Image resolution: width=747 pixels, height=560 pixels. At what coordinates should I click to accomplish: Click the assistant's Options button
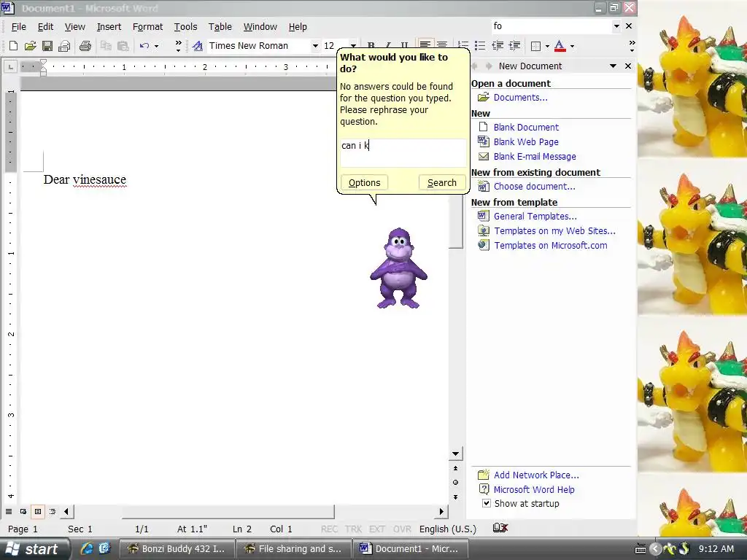coord(364,182)
